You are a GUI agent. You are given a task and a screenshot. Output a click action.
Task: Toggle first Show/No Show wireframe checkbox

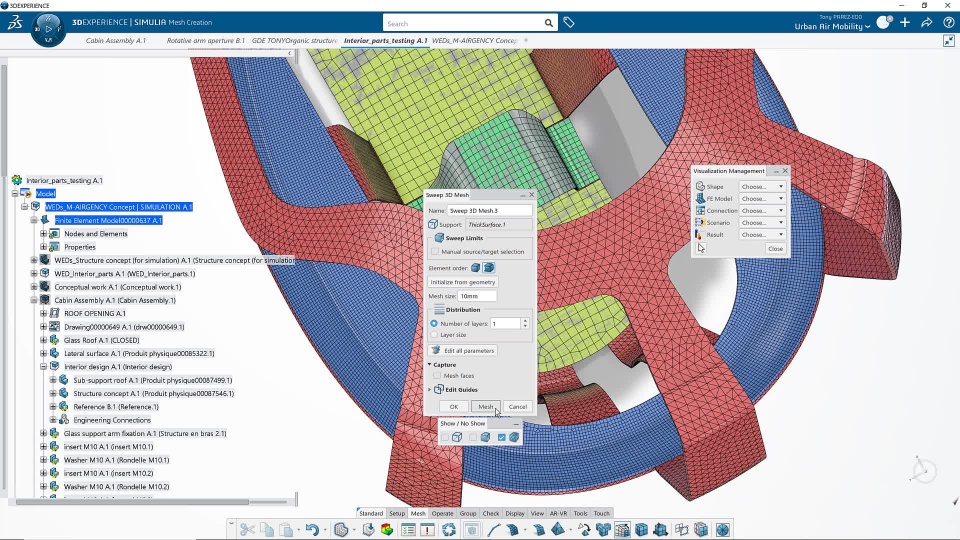(x=445, y=437)
